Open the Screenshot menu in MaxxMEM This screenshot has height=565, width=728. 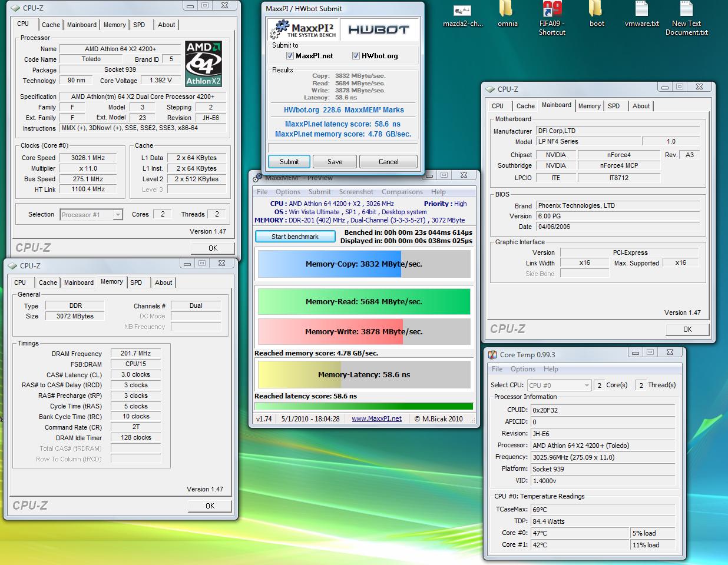356,192
